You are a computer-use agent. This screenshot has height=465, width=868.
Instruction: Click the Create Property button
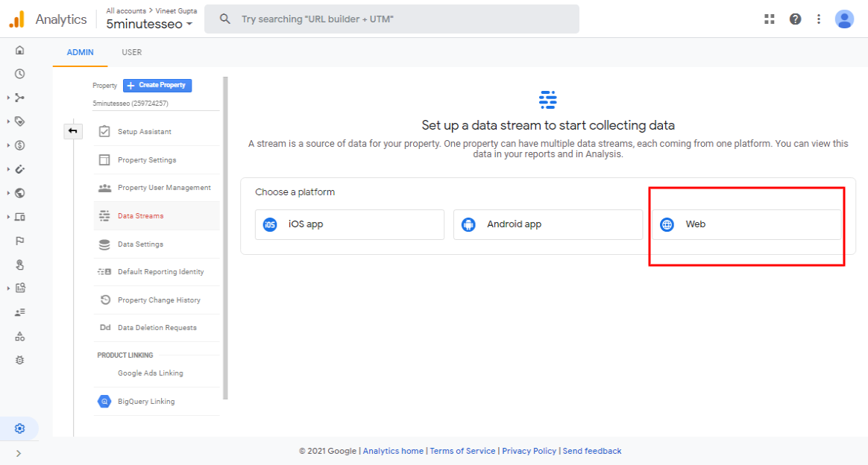point(157,85)
